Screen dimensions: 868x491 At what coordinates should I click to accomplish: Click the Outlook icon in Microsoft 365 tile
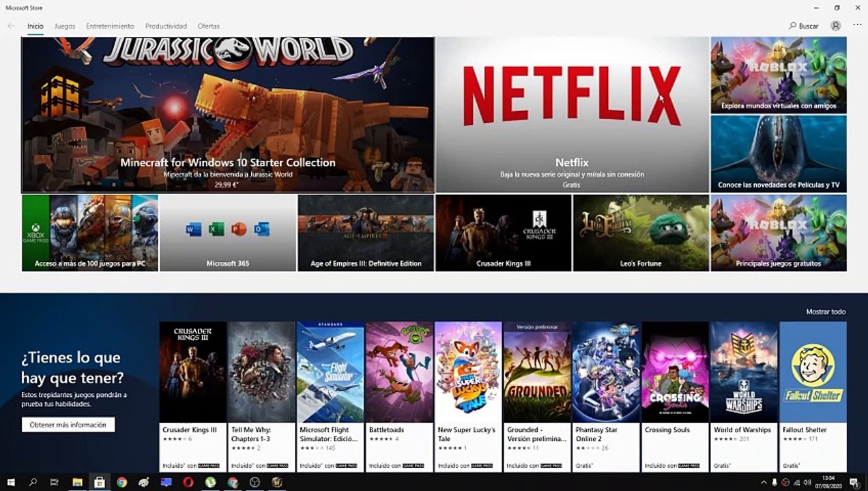(x=261, y=229)
